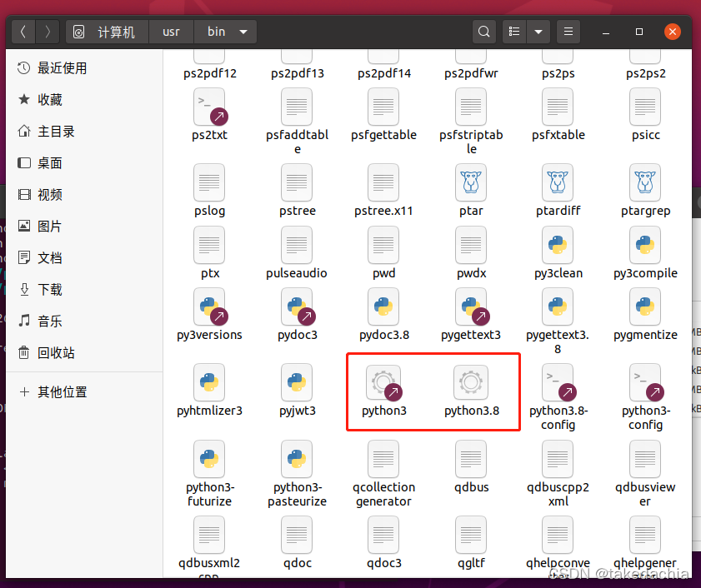Select the python3 symlink icon
The width and height of the screenshot is (701, 588).
383,382
